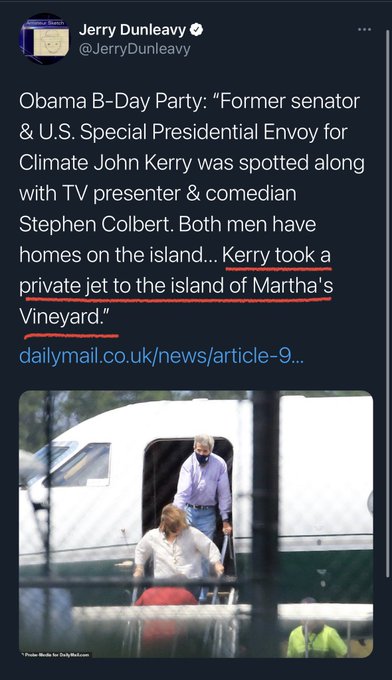392x680 pixels.
Task: Click the Jerry Dunleavy display name
Action: pyautogui.click(x=132, y=30)
